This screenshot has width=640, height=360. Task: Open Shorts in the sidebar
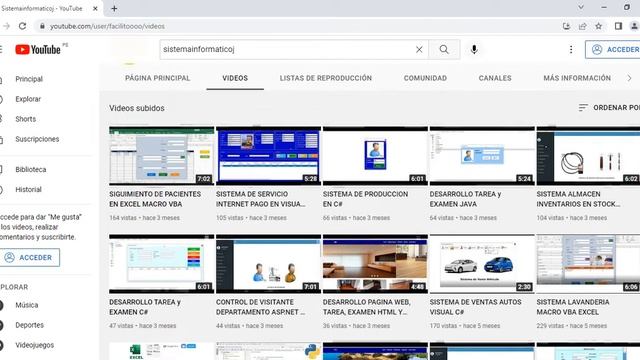pos(25,119)
